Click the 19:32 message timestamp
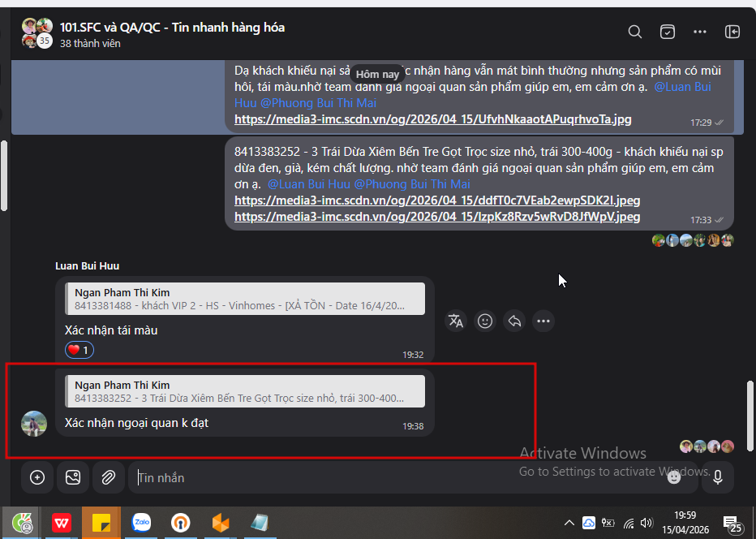 pyautogui.click(x=413, y=355)
